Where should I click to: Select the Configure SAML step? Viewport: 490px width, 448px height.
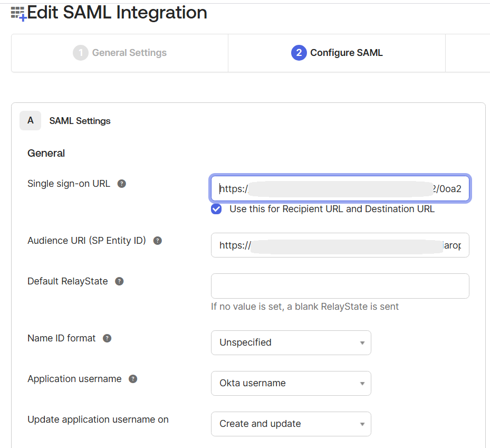click(x=337, y=53)
